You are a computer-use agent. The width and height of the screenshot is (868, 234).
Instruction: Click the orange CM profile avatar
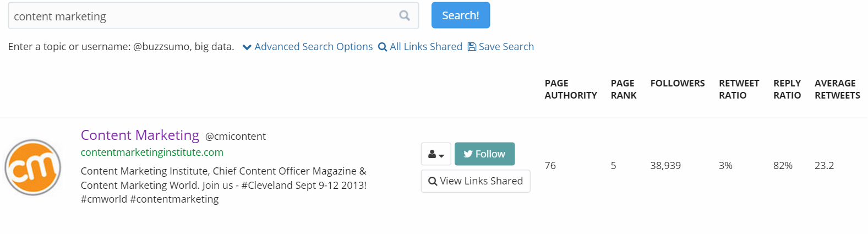click(33, 167)
